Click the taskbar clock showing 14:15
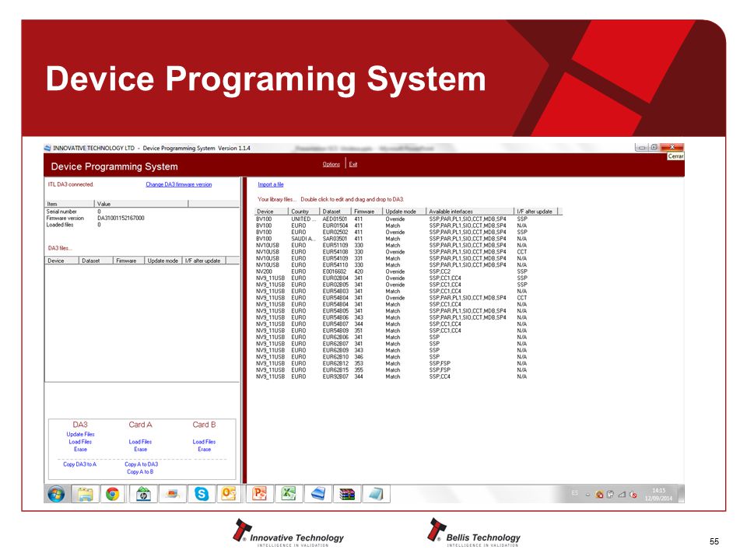This screenshot has width=747, height=560. click(658, 495)
